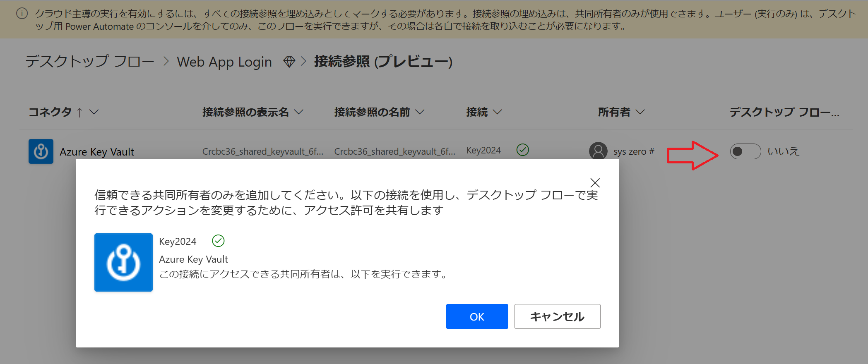Click the first Crcbc36_shared_keyvault display name cell
The height and width of the screenshot is (364, 868).
click(x=263, y=151)
